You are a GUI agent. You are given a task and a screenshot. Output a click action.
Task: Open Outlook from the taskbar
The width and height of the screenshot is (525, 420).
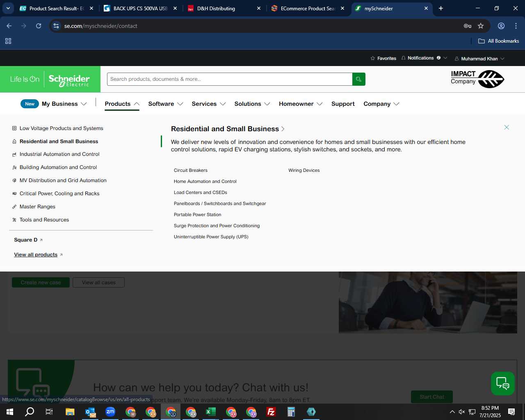point(90,412)
